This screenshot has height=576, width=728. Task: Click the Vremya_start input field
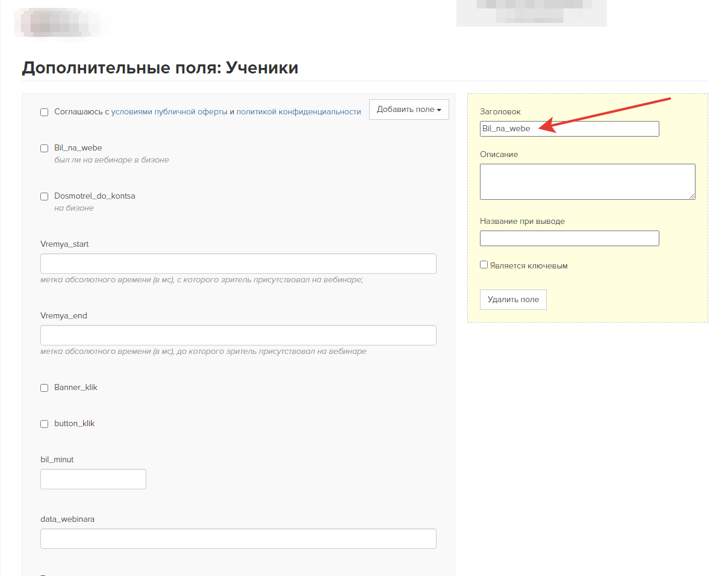[x=238, y=264]
